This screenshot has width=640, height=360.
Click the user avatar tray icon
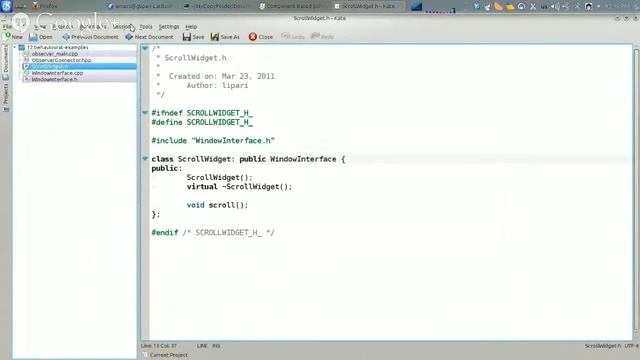click(x=588, y=7)
